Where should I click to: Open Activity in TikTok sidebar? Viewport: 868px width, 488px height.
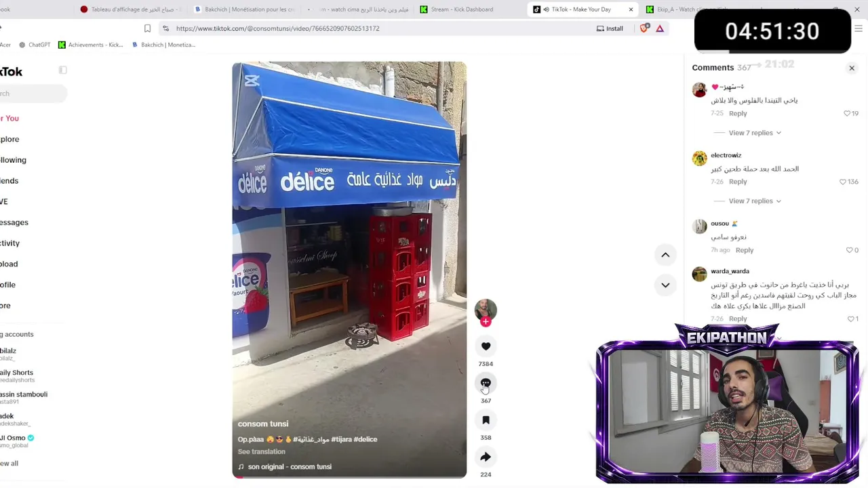click(9, 243)
